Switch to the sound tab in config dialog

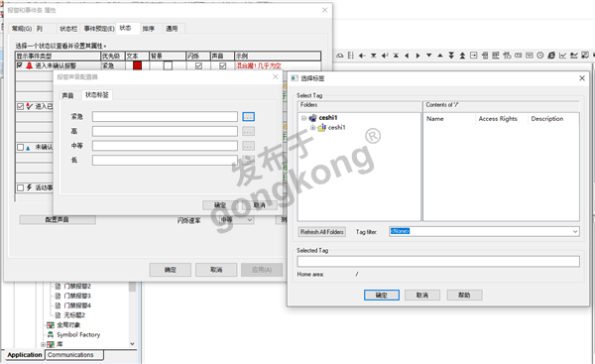click(x=67, y=95)
